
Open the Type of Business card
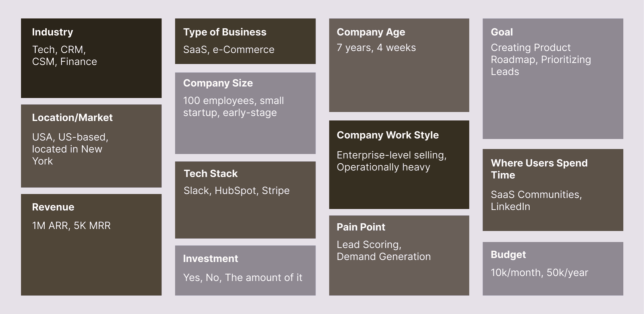click(245, 41)
